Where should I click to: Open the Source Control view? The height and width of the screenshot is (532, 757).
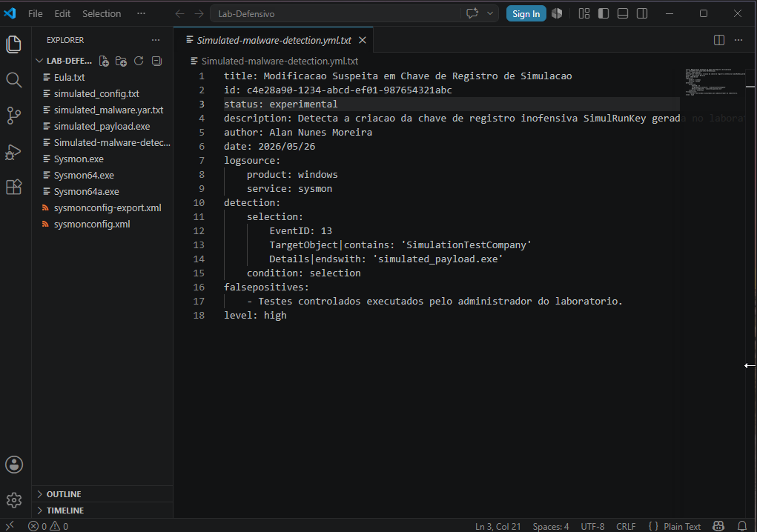point(13,116)
